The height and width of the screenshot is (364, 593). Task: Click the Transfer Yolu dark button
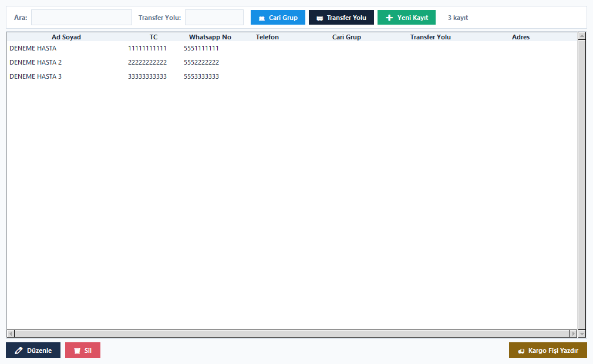341,18
